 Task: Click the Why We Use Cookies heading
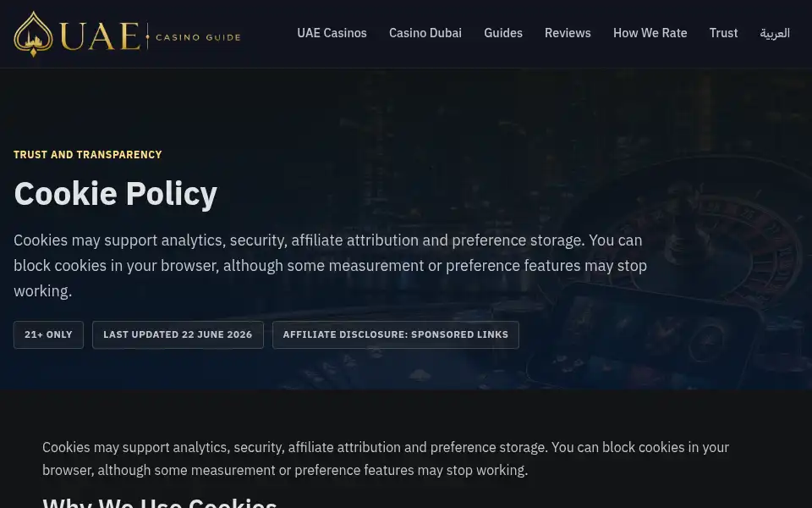[x=160, y=503]
